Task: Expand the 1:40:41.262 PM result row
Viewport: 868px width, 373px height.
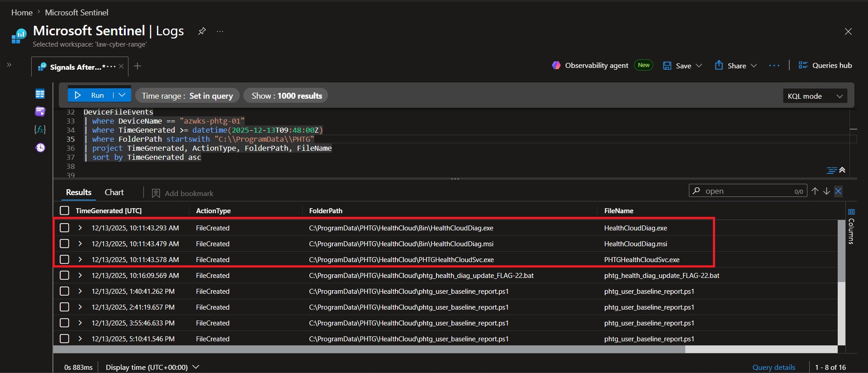Action: click(80, 291)
